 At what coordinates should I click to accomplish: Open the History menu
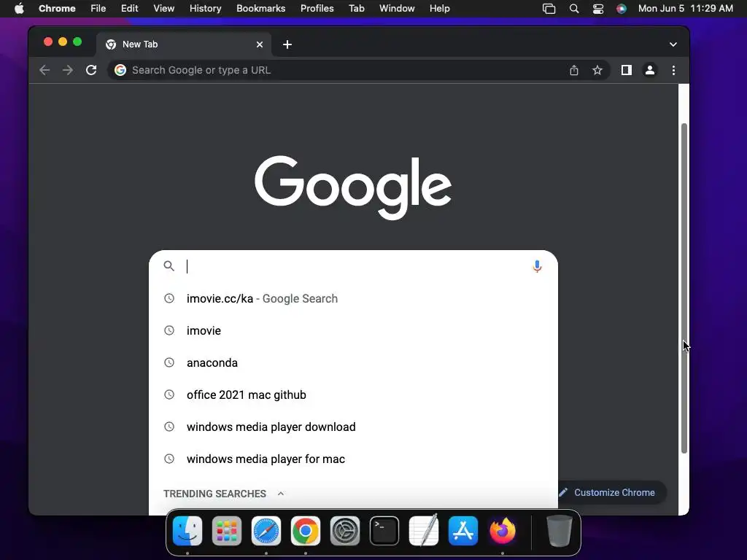point(205,9)
